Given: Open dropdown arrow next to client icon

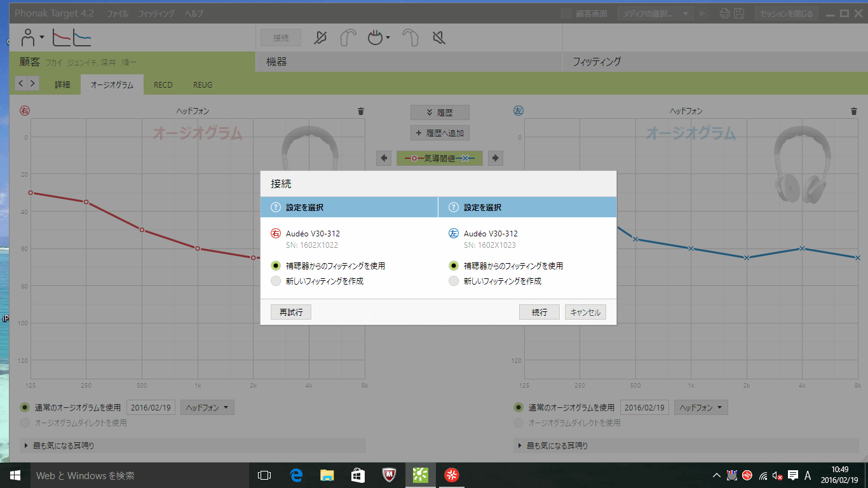Looking at the screenshot, I should coord(42,37).
